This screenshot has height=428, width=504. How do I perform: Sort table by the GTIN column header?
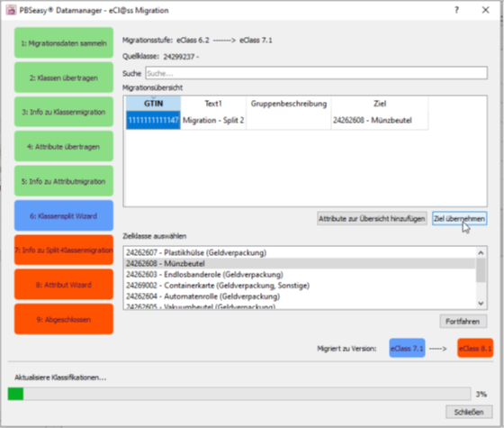pyautogui.click(x=153, y=104)
